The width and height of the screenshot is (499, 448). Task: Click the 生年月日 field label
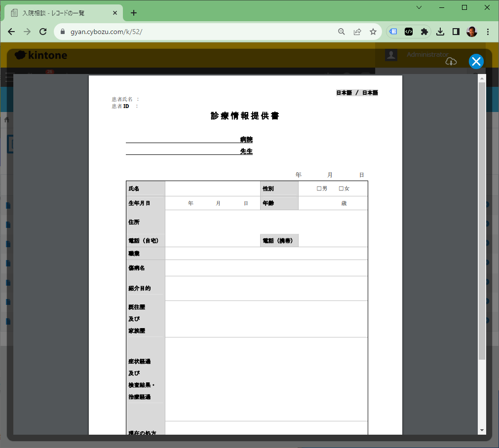tap(139, 203)
